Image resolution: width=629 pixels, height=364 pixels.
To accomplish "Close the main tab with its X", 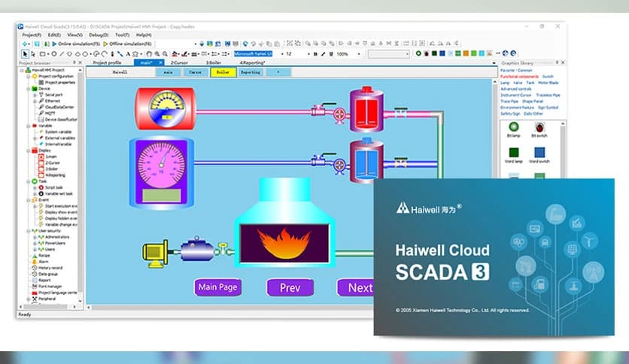I will 160,63.
